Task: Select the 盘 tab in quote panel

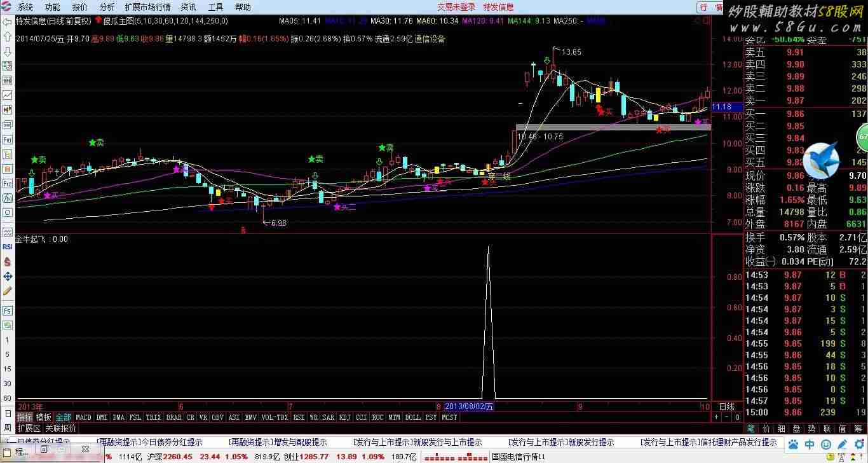Action: [x=797, y=428]
